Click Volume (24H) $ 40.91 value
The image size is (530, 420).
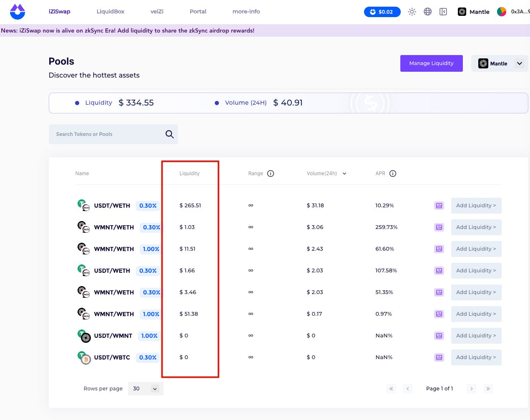click(288, 103)
